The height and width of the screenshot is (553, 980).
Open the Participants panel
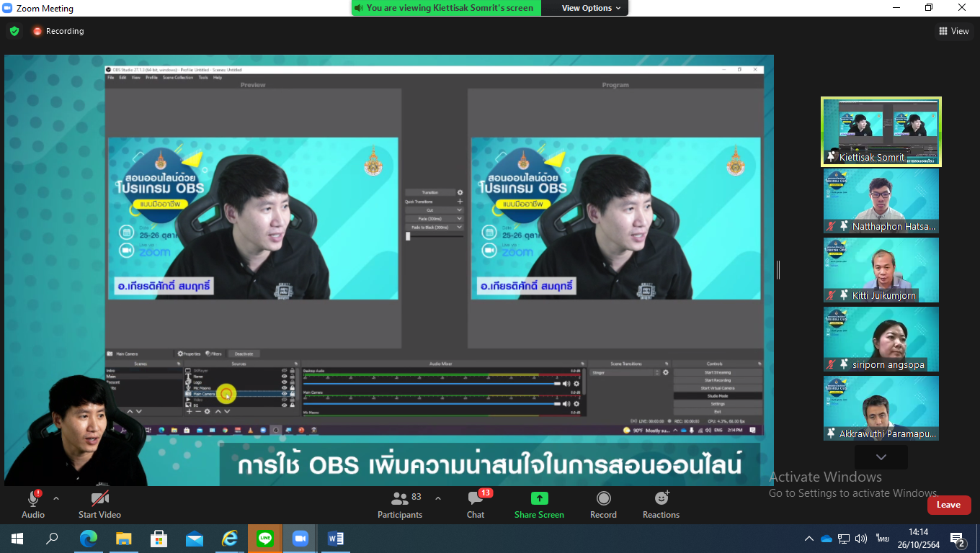[x=400, y=503]
